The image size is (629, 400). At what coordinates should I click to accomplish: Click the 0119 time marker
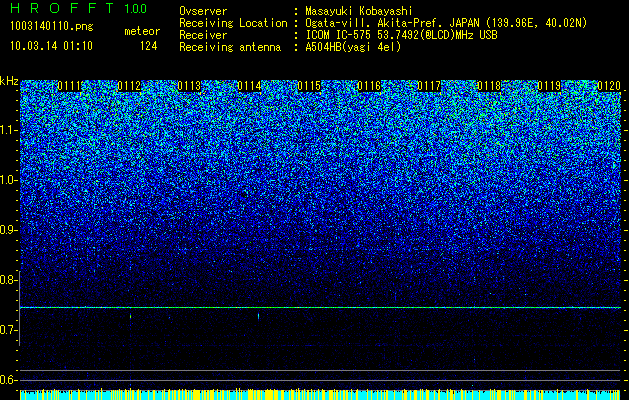pos(549,86)
